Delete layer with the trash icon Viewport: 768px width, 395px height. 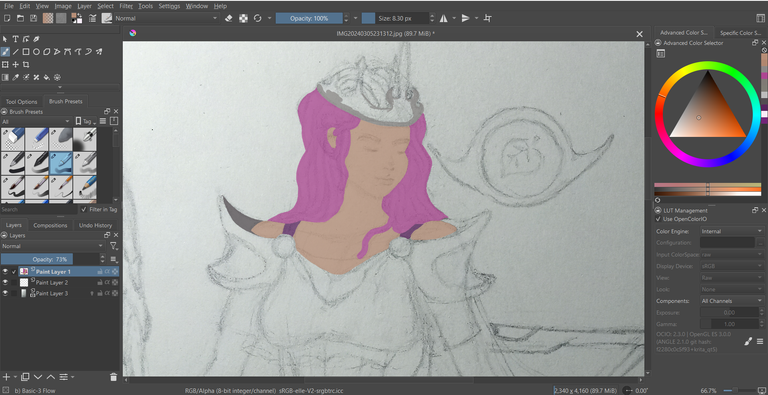point(114,377)
